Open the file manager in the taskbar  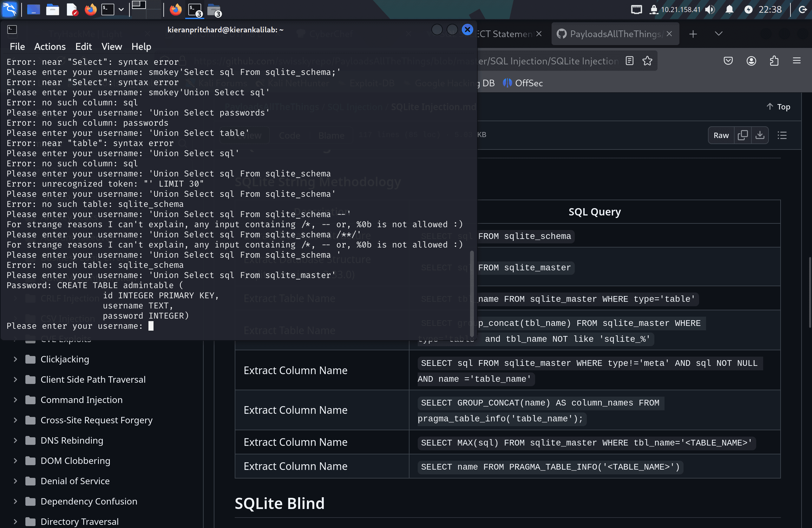coord(53,10)
